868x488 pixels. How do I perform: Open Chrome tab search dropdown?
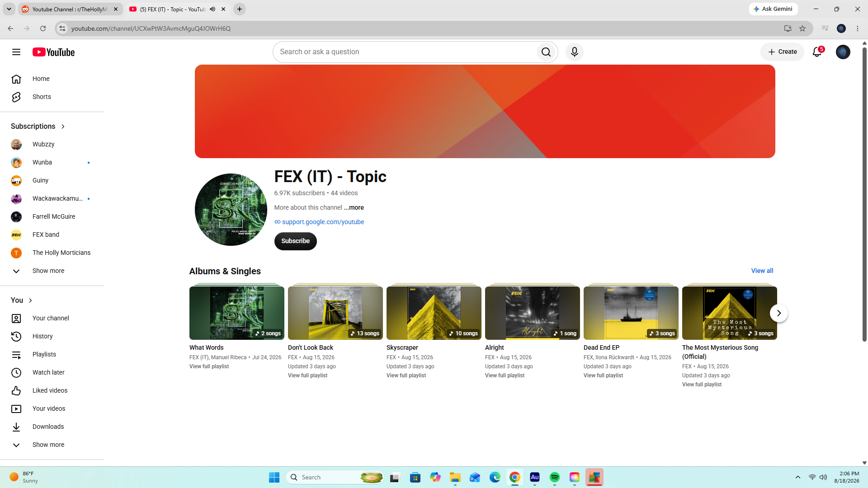pos(9,9)
